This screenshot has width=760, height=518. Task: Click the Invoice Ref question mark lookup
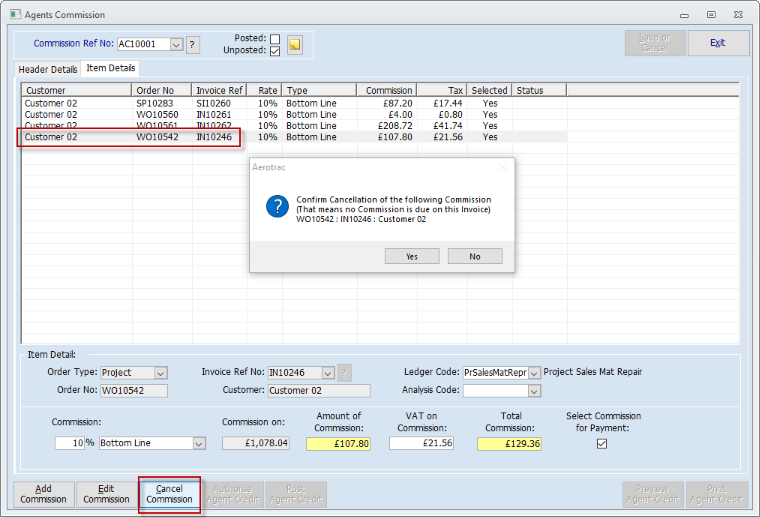coord(344,373)
